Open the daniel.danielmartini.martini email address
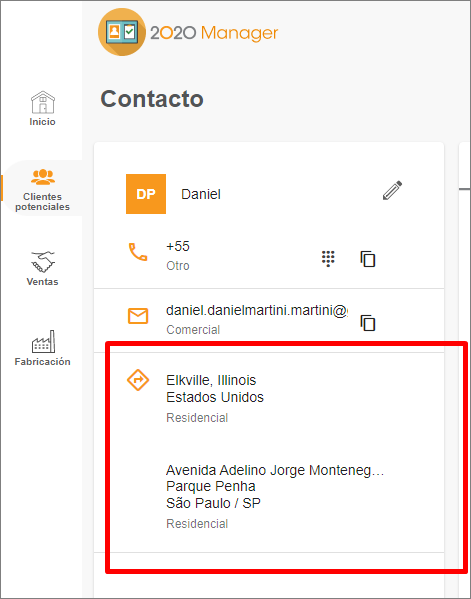Image resolution: width=471 pixels, height=599 pixels. tap(257, 311)
